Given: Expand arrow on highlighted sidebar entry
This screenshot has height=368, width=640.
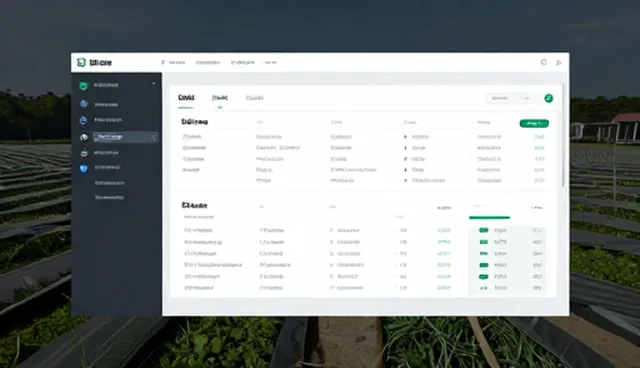Looking at the screenshot, I should pos(154,138).
